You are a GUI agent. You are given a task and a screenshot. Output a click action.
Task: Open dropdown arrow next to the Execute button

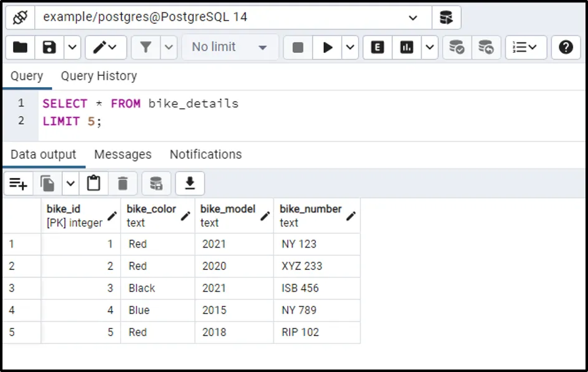[350, 47]
